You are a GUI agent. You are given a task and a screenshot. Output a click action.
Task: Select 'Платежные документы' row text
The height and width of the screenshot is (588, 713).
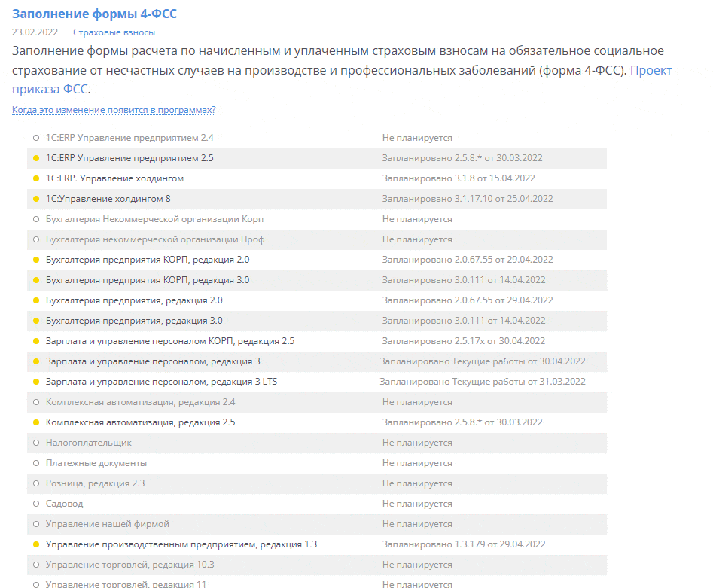point(96,463)
